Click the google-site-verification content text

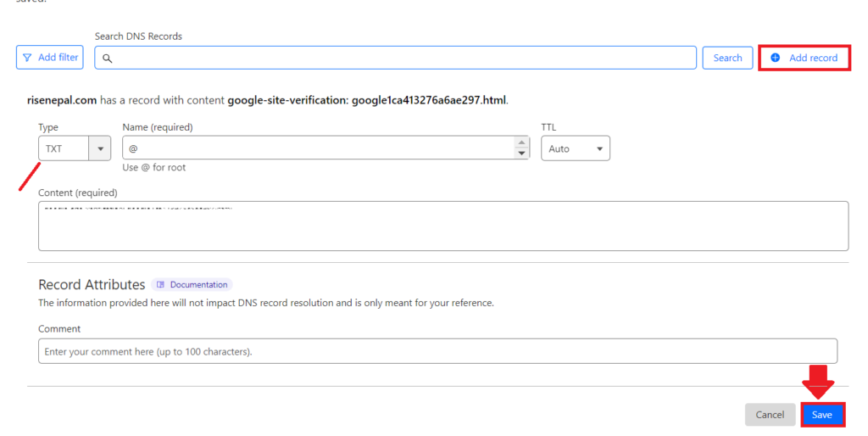click(366, 100)
